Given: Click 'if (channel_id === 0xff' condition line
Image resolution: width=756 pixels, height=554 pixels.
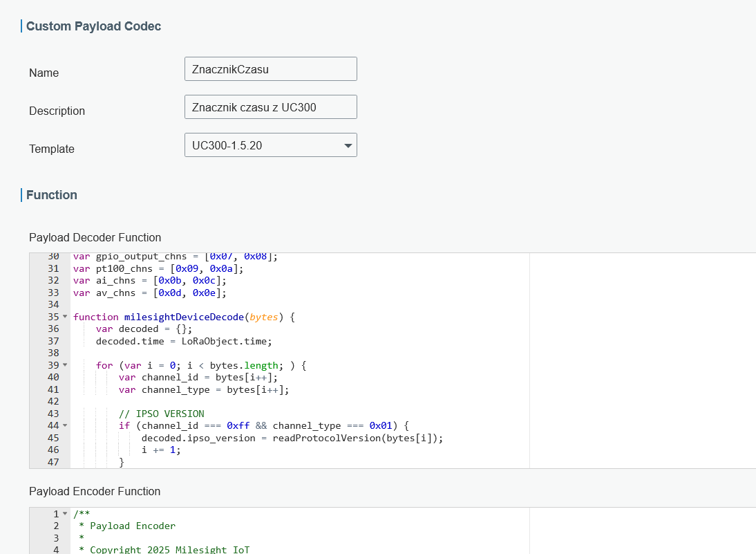Looking at the screenshot, I should click(264, 425).
